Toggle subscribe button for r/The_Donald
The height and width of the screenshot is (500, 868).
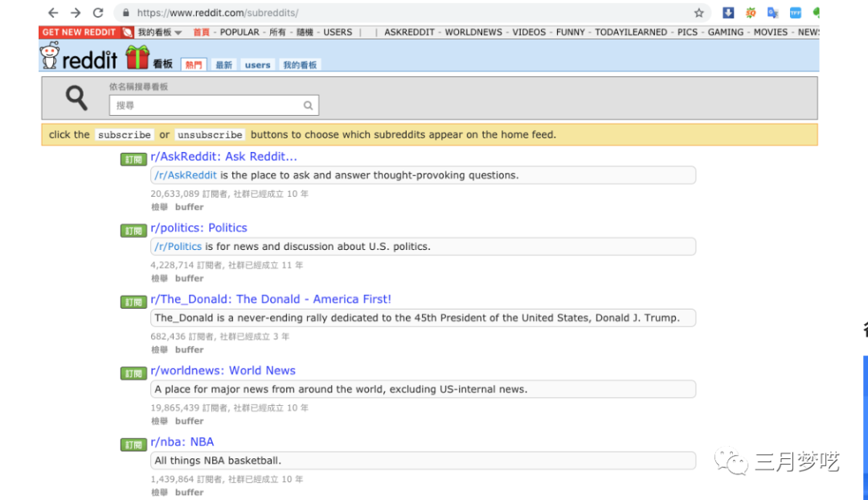(x=133, y=302)
